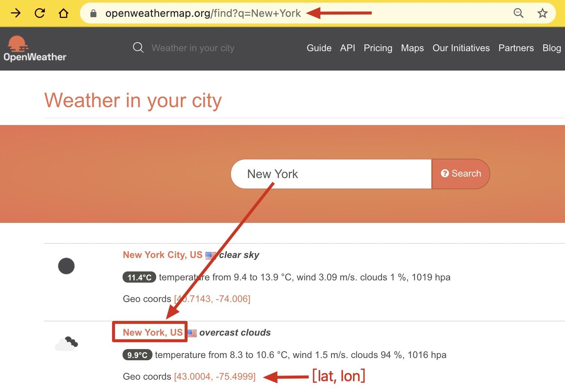The height and width of the screenshot is (392, 565).
Task: Click the US flag beside overcast clouds
Action: tap(192, 333)
